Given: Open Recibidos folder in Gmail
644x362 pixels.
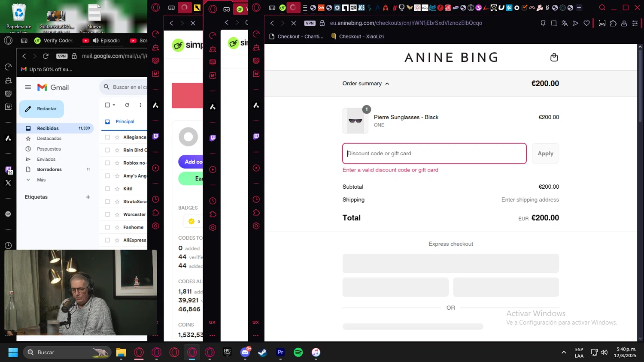Looking at the screenshot, I should (56, 128).
